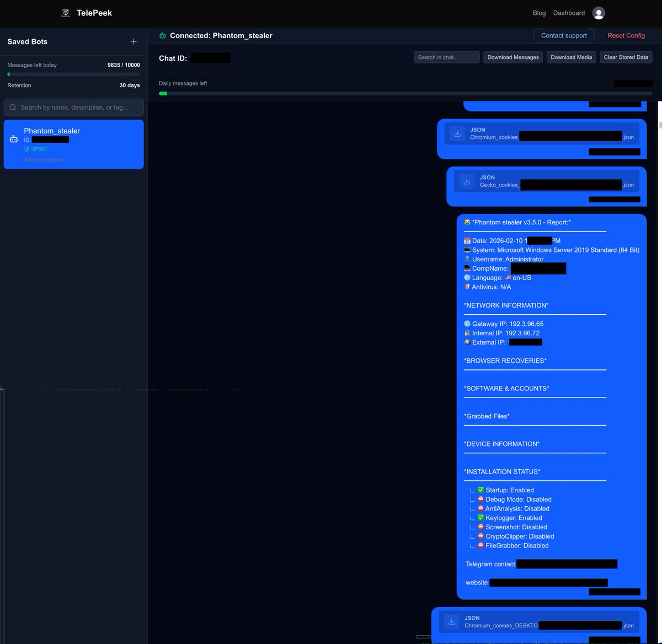The image size is (662, 644).
Task: Click the Debug Mode: Disabled status line
Action: coord(510,500)
